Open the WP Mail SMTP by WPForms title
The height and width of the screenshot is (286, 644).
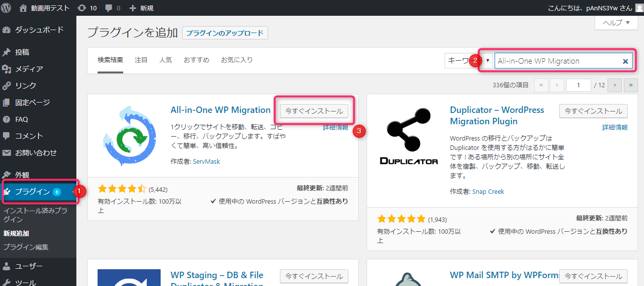505,275
